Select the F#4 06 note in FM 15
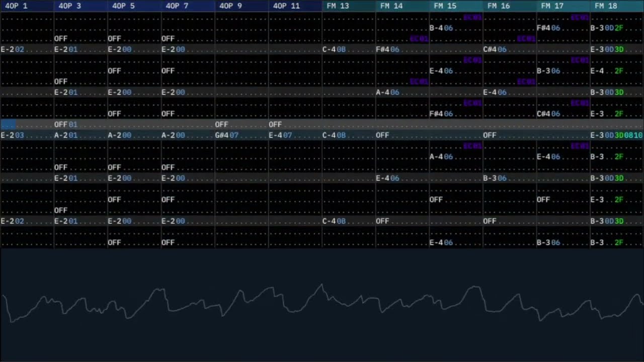 point(441,114)
